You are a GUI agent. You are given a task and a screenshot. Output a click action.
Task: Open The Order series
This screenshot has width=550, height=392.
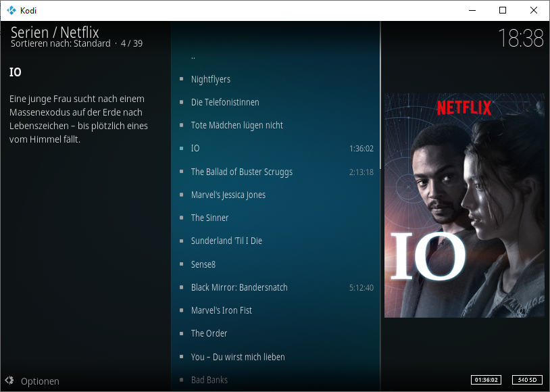[276, 333]
